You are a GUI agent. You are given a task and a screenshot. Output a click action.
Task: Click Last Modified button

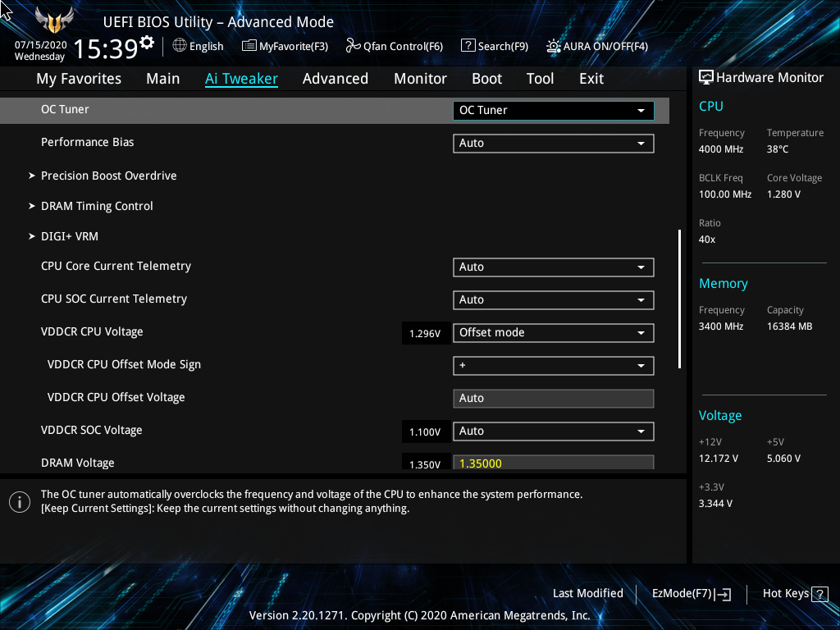(587, 594)
